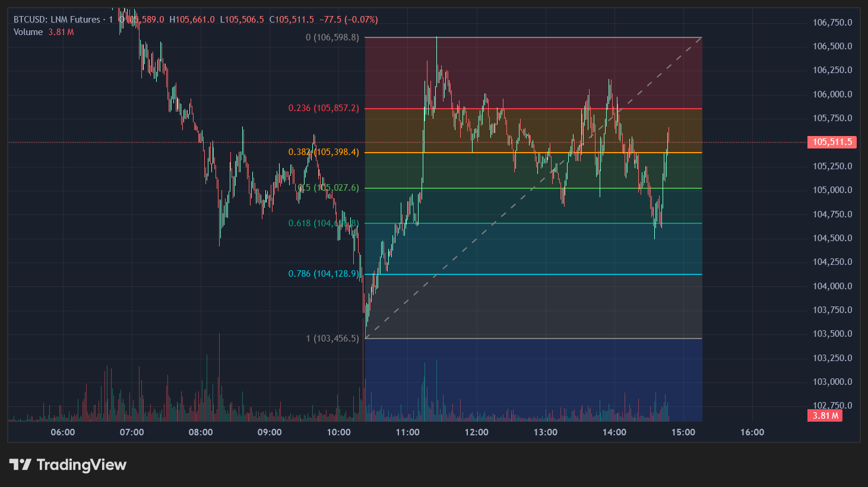
Task: Click the Volume indicator legend label
Action: point(28,32)
